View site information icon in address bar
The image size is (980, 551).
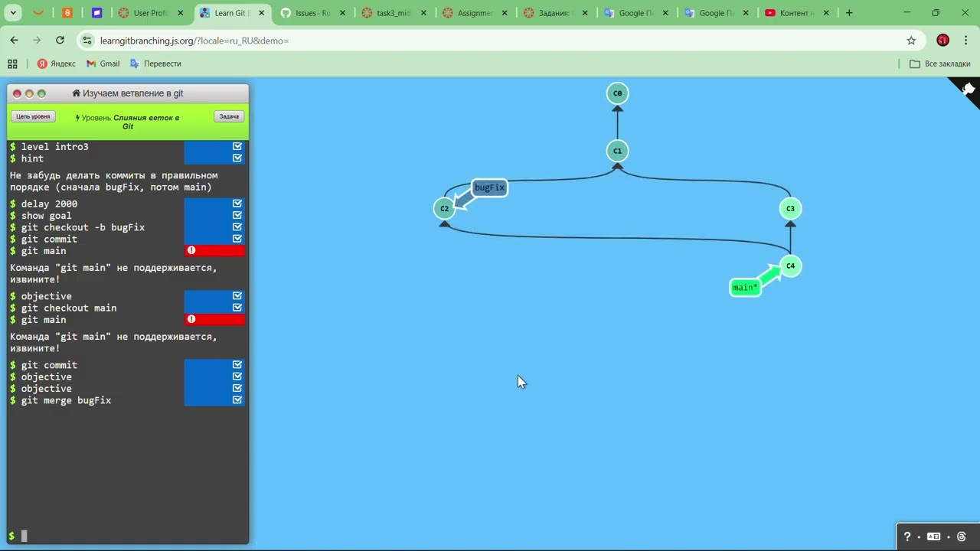[87, 41]
